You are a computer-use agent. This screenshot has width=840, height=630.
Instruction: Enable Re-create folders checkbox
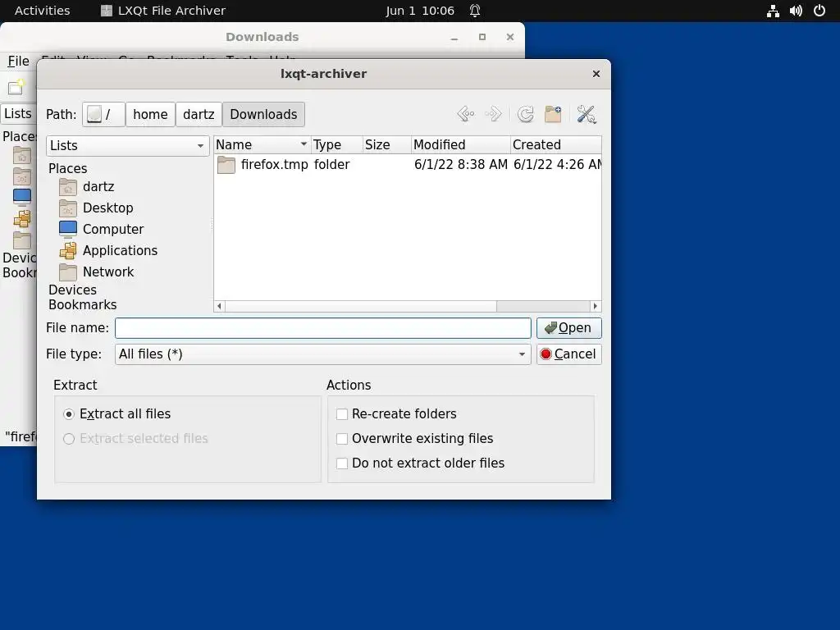coord(342,414)
